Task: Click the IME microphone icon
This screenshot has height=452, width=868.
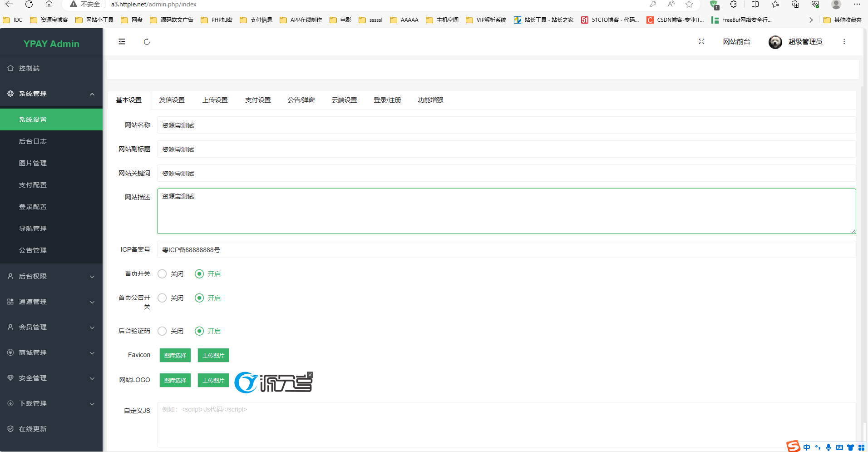Action: point(829,447)
